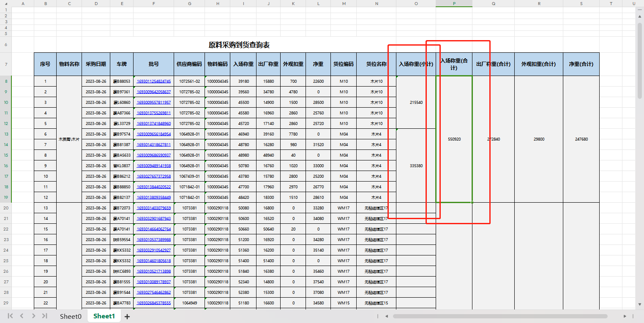Click the vertical scrollbar up arrow
Image resolution: width=644 pixels, height=323 pixels.
pos(640,16)
